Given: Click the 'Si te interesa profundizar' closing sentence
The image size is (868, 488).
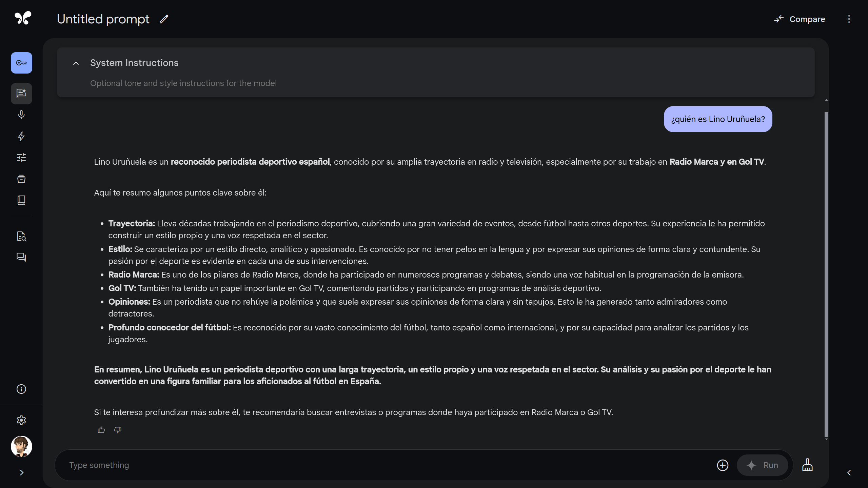Looking at the screenshot, I should (354, 412).
